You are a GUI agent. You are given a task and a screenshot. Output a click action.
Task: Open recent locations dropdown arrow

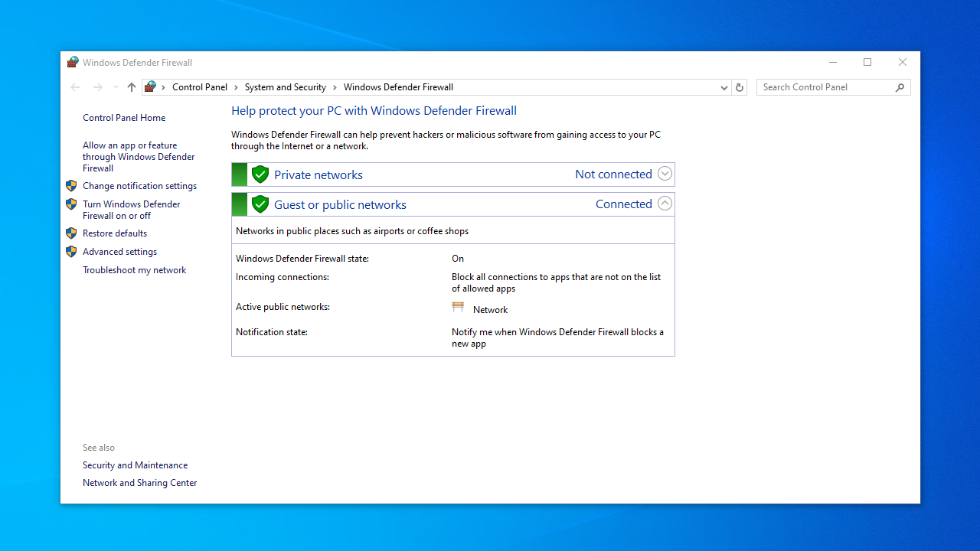coord(116,87)
